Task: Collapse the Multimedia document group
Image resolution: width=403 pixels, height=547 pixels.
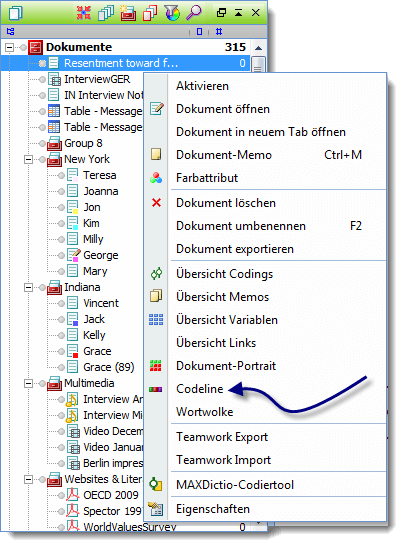Action: 29,383
